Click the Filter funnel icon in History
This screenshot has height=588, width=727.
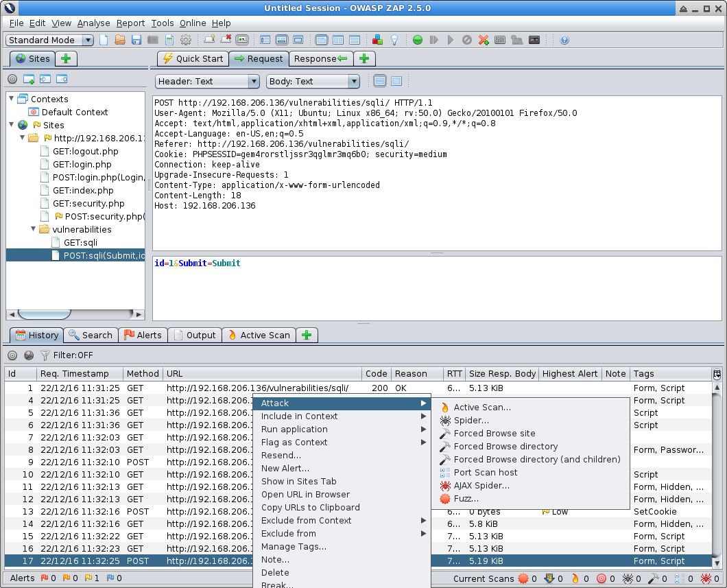(x=45, y=355)
